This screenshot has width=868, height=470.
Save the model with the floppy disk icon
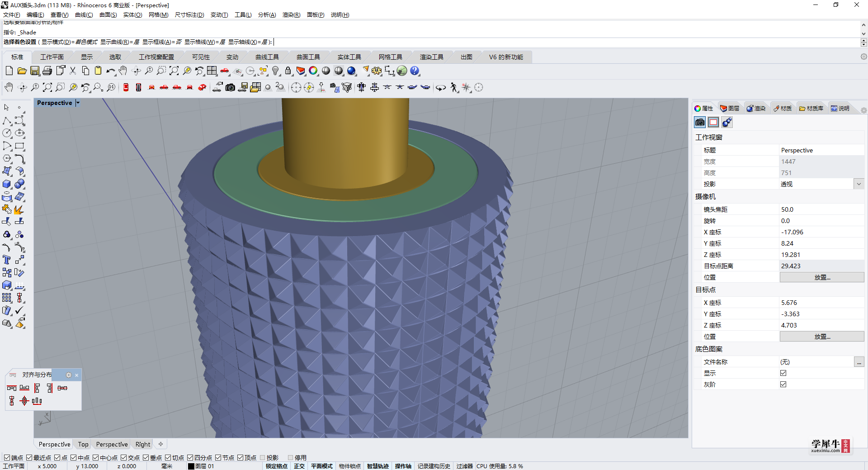34,71
